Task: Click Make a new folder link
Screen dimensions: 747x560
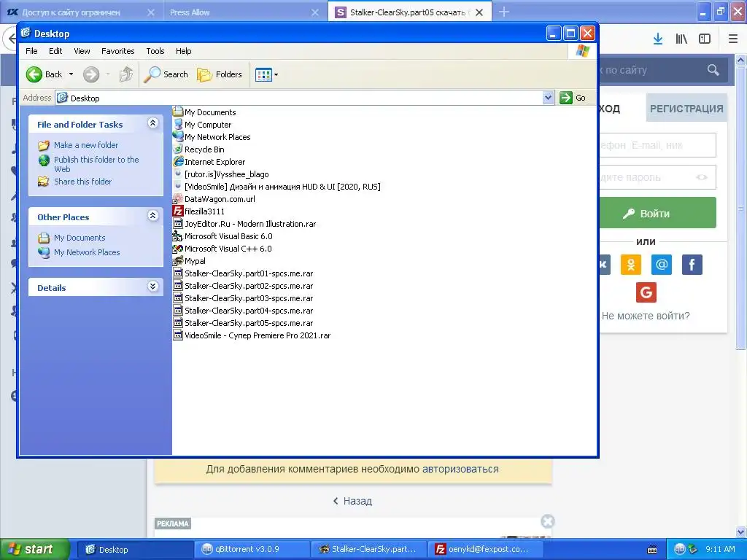Action: (x=86, y=145)
